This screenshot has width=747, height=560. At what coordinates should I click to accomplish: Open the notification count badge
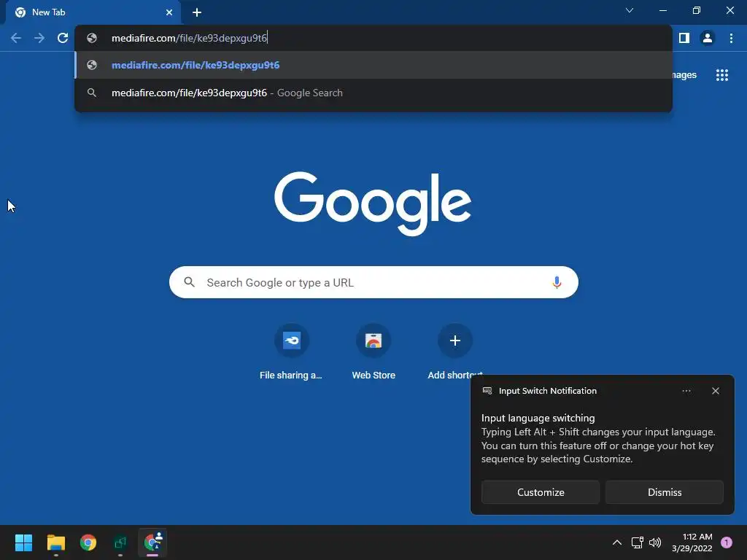[x=727, y=542]
